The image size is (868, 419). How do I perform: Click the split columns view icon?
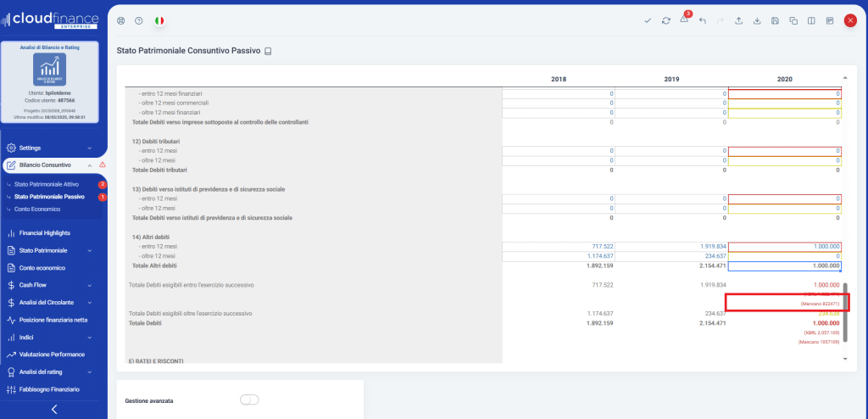coord(811,20)
